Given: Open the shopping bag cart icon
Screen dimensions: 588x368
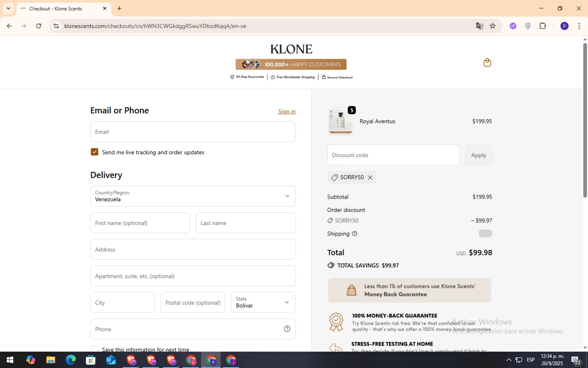Looking at the screenshot, I should coord(487,62).
